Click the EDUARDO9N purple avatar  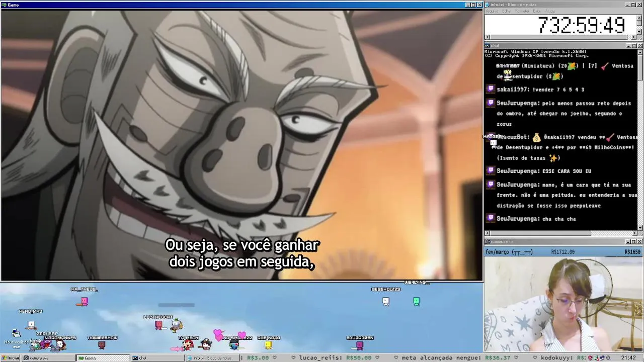coord(359,345)
